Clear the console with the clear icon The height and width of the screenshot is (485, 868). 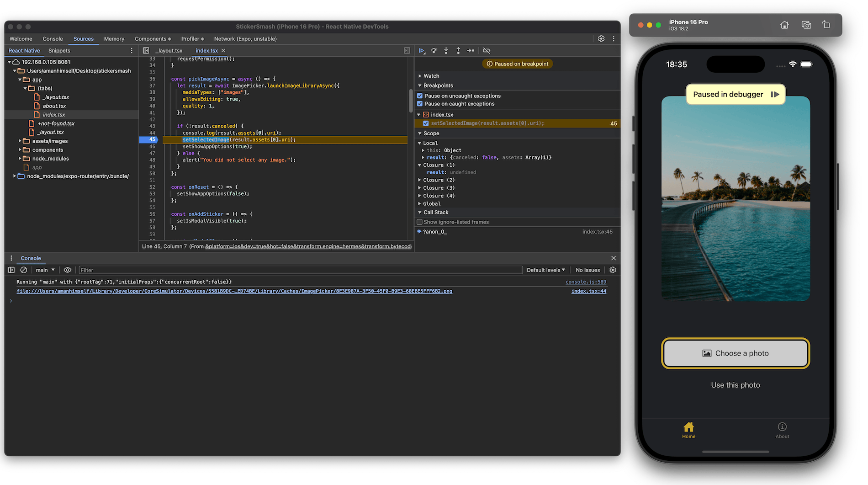click(24, 270)
